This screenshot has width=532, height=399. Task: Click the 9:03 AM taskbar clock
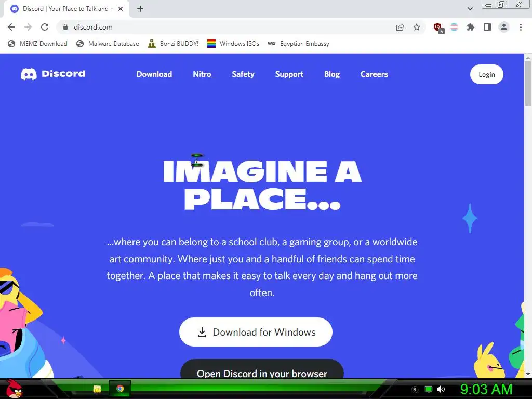(x=486, y=389)
